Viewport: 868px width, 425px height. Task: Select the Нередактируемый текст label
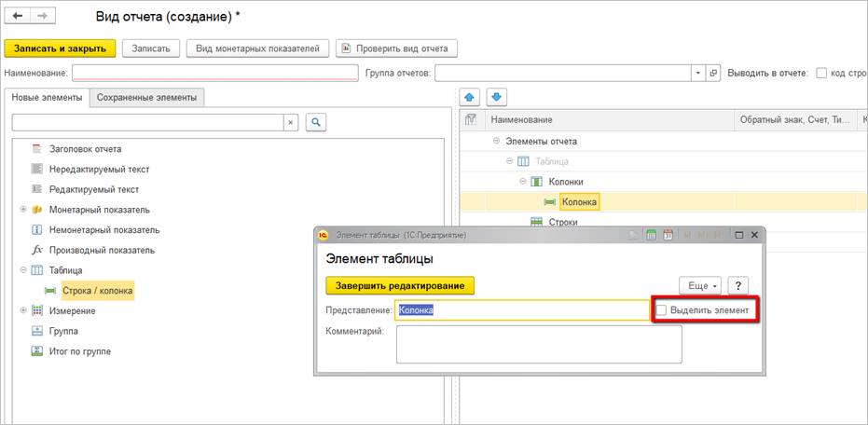tap(99, 169)
